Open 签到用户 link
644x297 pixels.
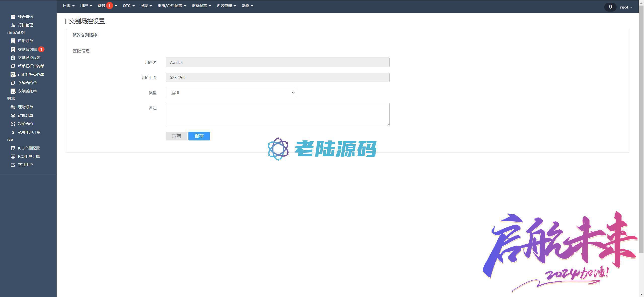25,165
